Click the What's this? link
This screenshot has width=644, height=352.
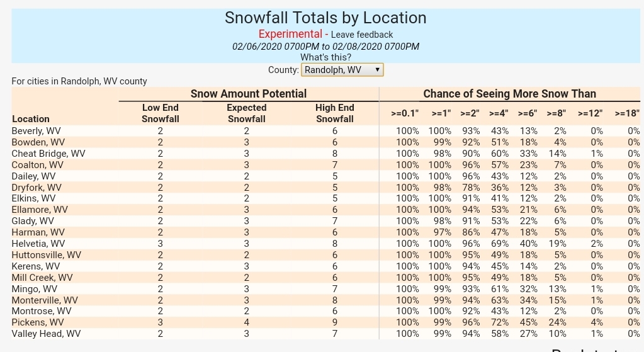coord(325,57)
